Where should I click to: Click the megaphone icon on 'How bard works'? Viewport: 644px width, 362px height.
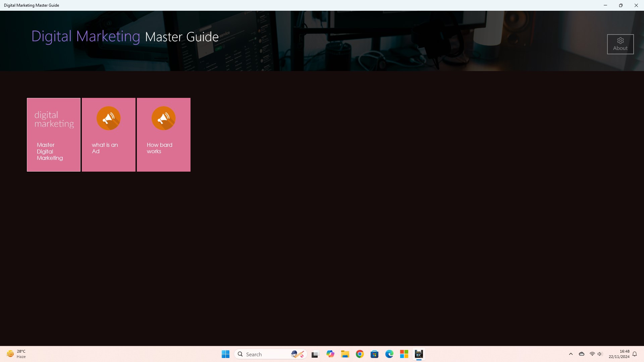[163, 118]
